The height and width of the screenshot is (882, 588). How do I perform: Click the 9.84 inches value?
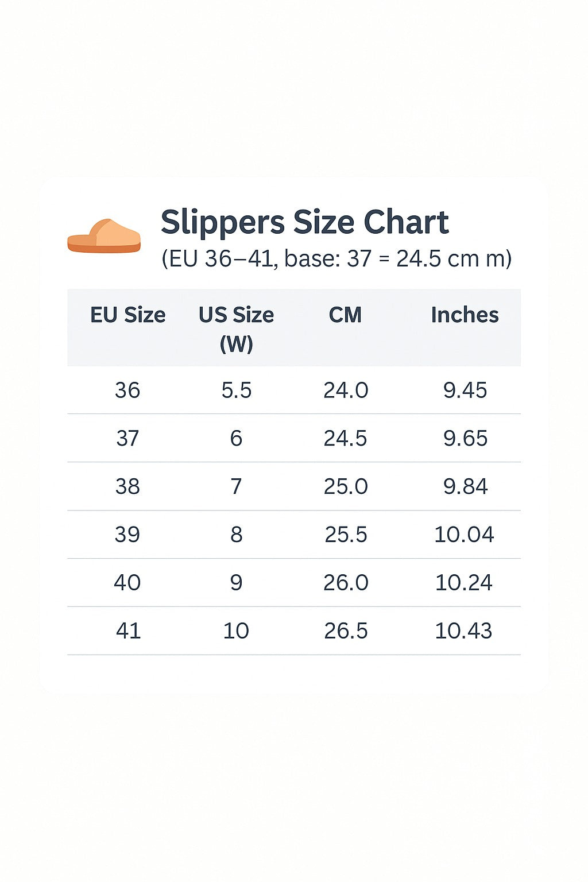point(465,487)
